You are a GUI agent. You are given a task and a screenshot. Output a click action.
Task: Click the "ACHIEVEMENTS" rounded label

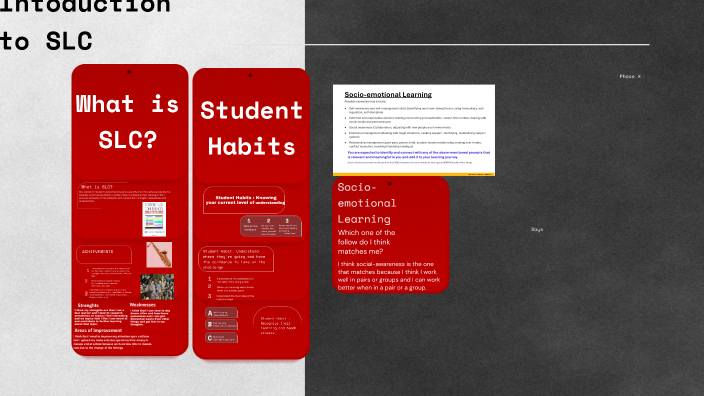coord(104,254)
